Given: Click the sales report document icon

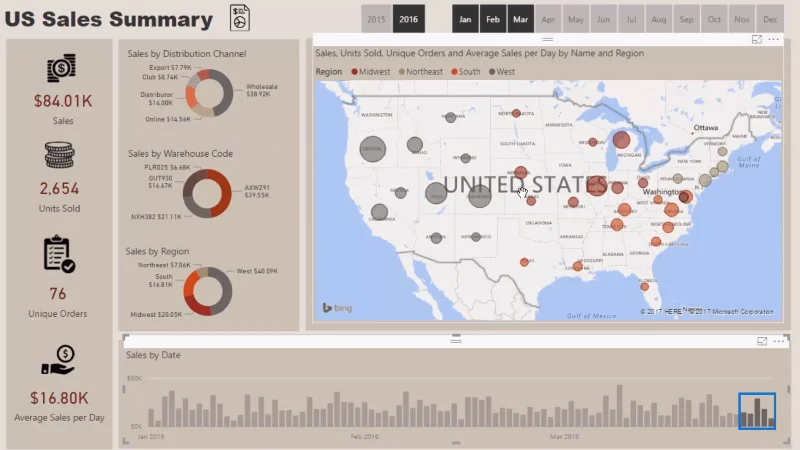Looking at the screenshot, I should [239, 18].
